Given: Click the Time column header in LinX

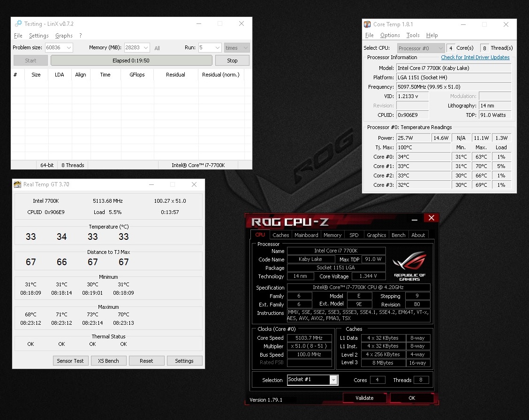Looking at the screenshot, I should pyautogui.click(x=105, y=75).
